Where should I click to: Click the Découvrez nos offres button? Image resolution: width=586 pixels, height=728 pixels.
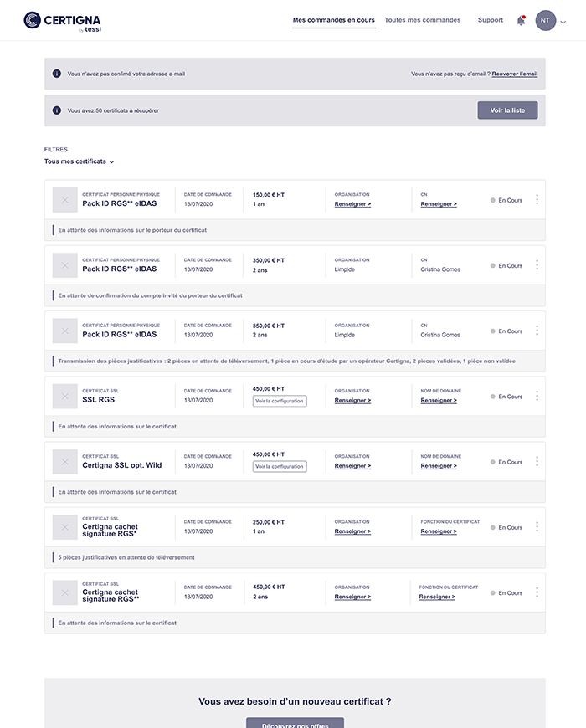(x=295, y=724)
